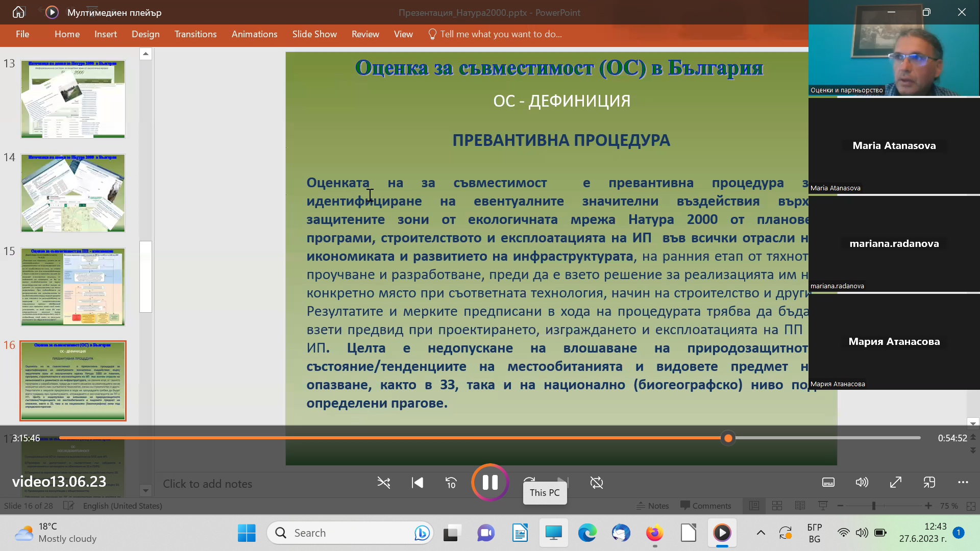The width and height of the screenshot is (980, 551).
Task: Open the Slide Show ribbon tab
Action: point(314,34)
